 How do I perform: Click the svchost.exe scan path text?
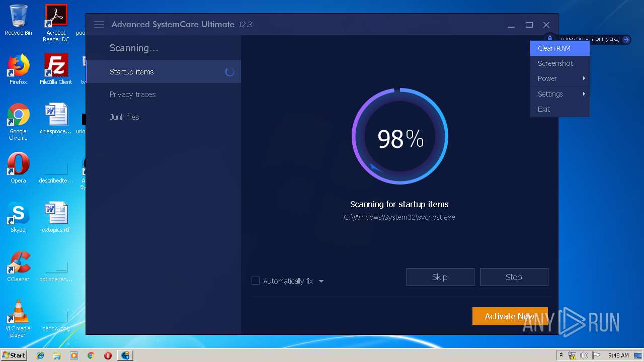pos(399,217)
